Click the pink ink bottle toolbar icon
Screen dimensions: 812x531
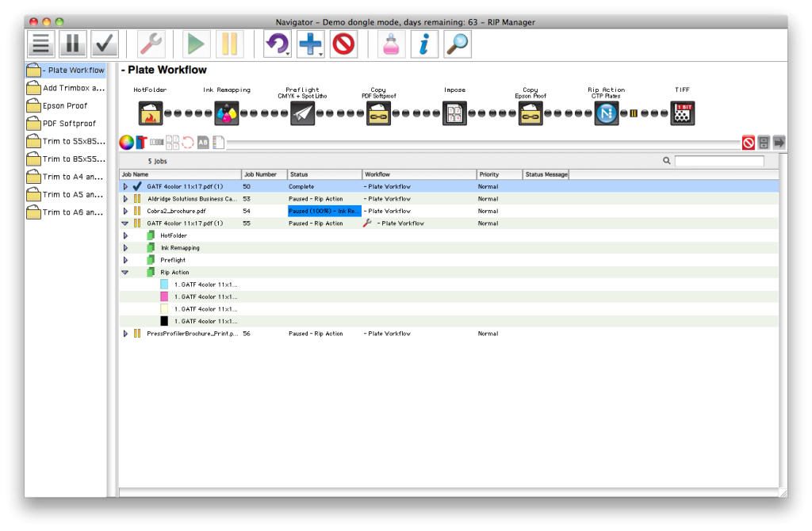(x=392, y=44)
